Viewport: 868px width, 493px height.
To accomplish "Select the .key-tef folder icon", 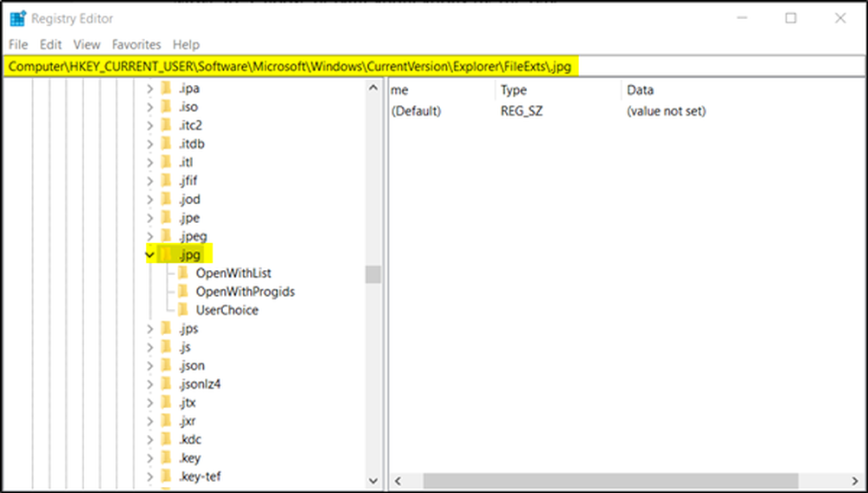I will tap(166, 476).
